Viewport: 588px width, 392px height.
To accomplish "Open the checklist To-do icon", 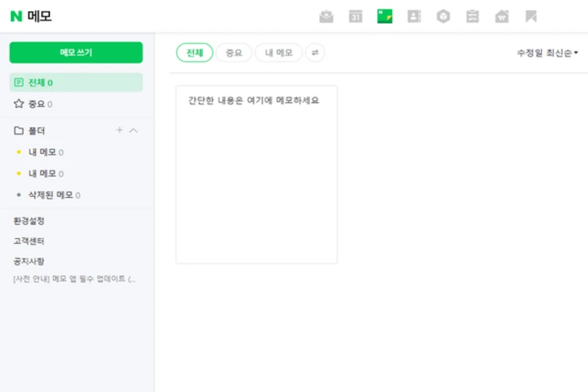I will pyautogui.click(x=473, y=16).
